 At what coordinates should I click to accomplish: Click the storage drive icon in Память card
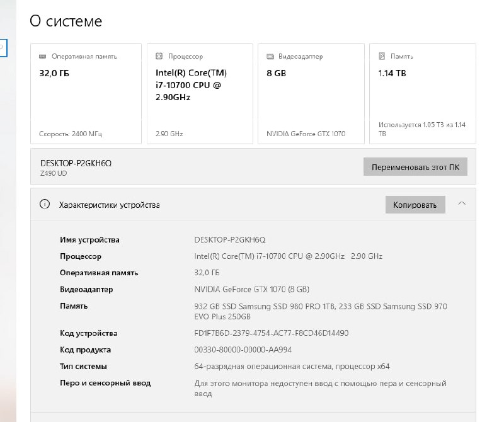382,56
